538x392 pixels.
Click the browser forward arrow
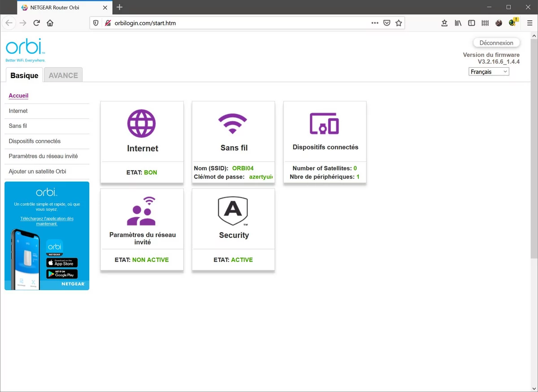pos(23,23)
